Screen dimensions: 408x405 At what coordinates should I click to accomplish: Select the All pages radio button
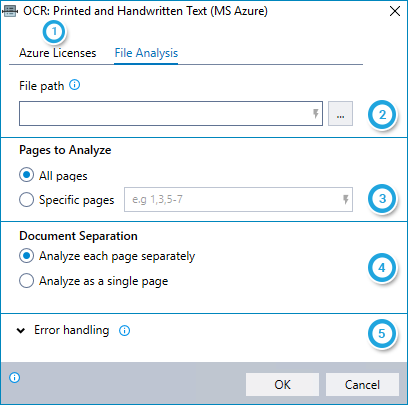click(26, 175)
